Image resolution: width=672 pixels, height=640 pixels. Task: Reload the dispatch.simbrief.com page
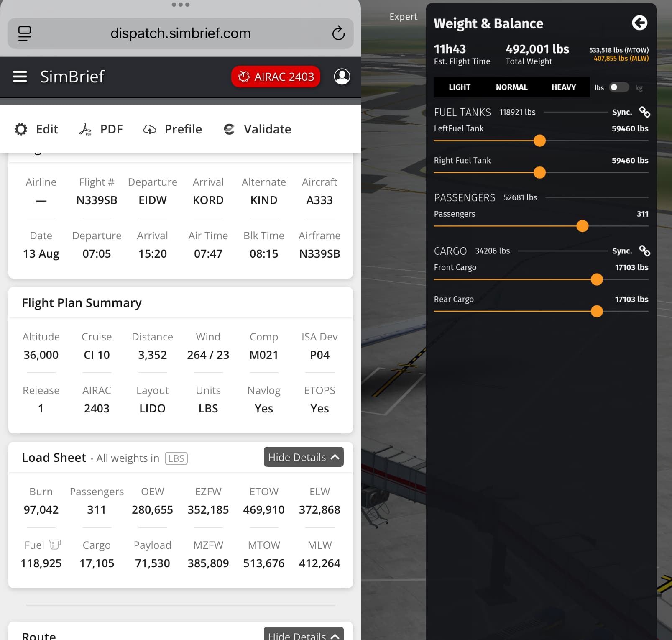point(338,33)
